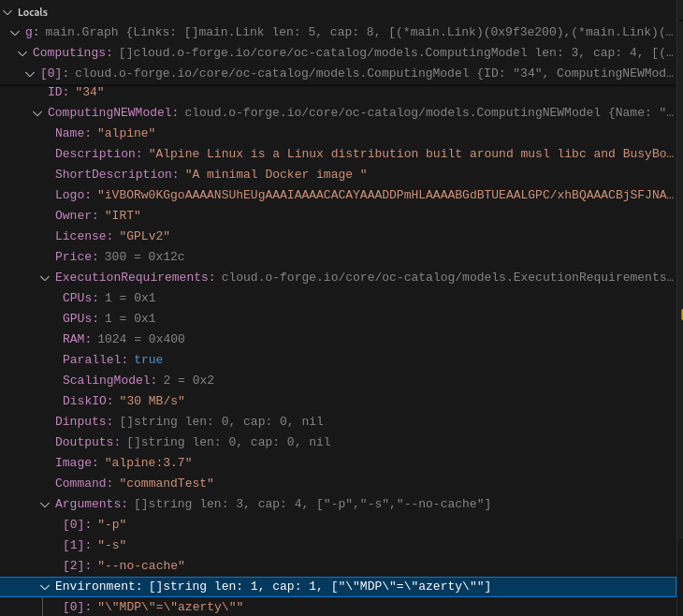Collapse the ComputingNEWModel chevron

tap(37, 112)
